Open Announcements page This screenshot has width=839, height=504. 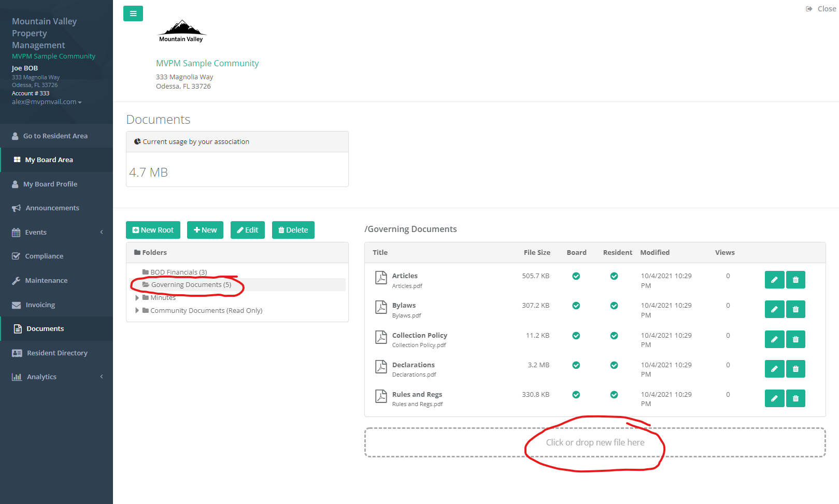56,208
